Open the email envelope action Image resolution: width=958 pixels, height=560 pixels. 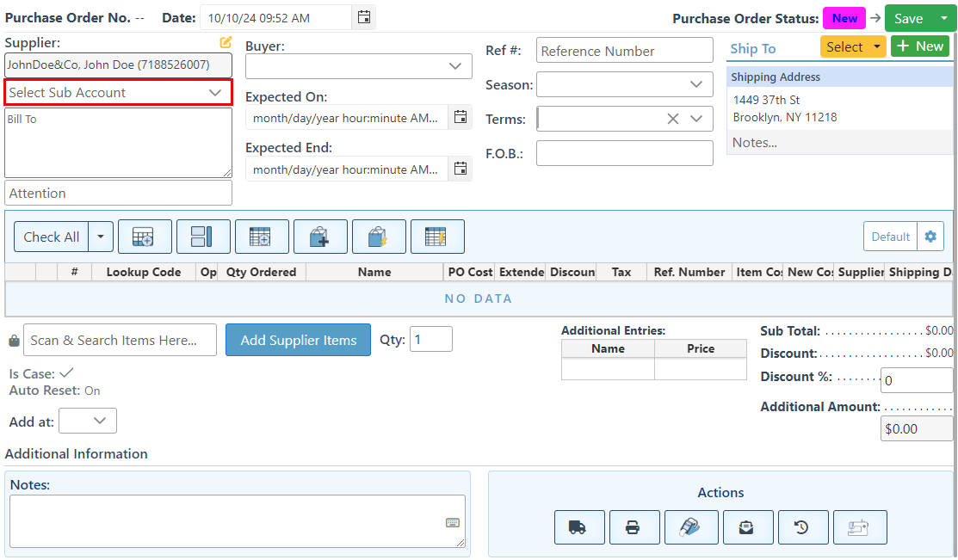(746, 527)
